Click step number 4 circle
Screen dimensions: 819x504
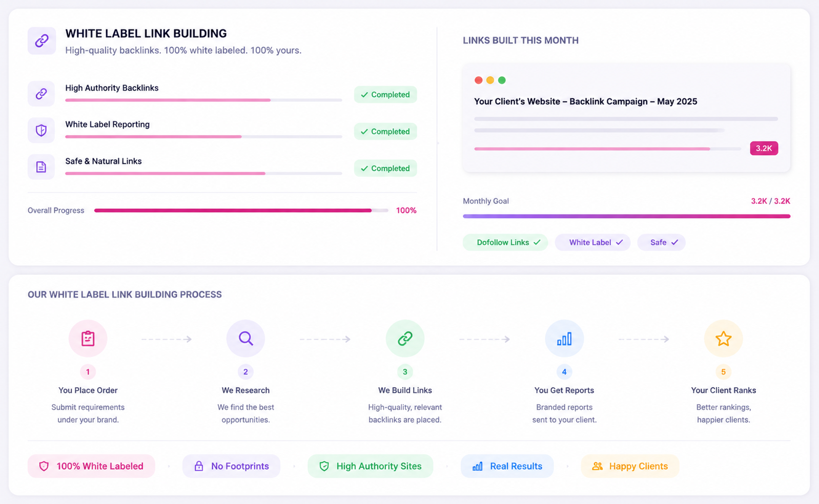[x=564, y=372]
